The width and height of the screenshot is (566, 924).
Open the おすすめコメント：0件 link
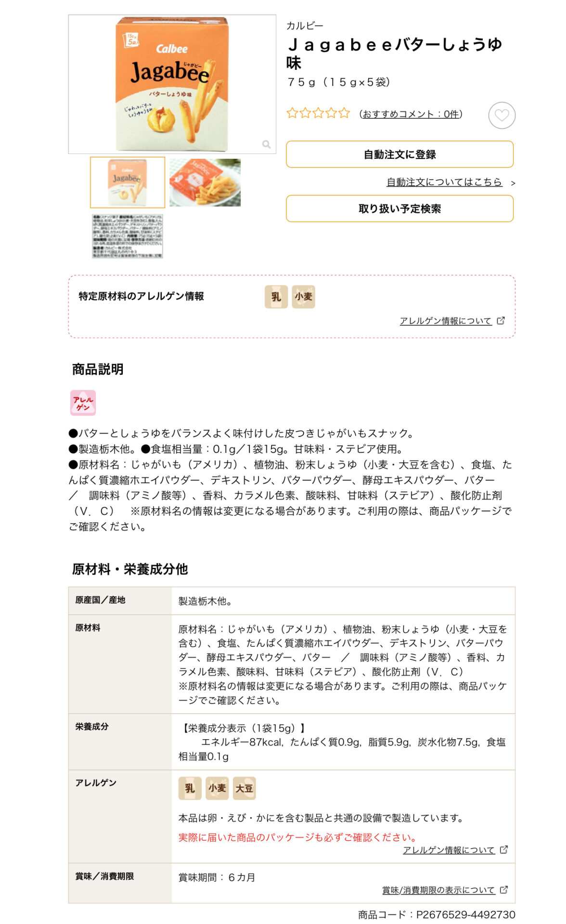point(411,114)
